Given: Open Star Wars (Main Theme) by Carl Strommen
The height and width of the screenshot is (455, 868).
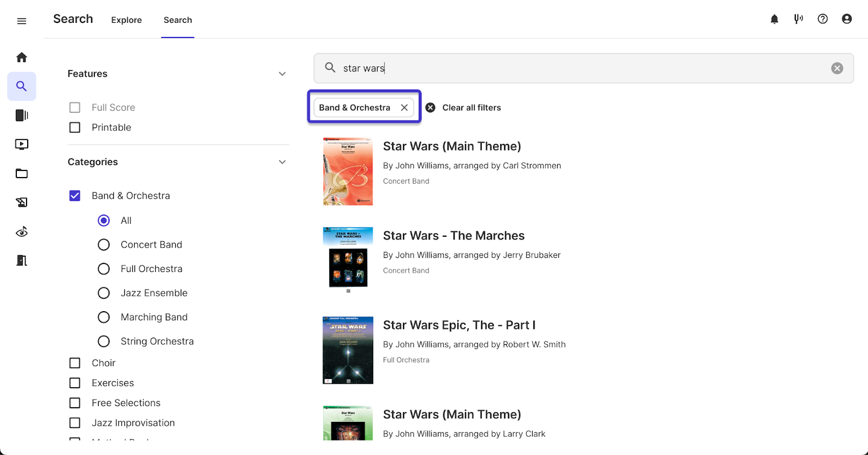Looking at the screenshot, I should 452,146.
